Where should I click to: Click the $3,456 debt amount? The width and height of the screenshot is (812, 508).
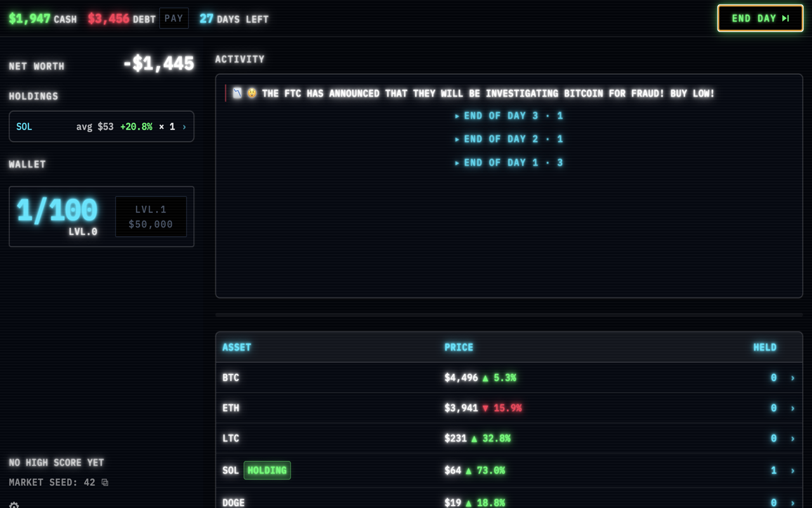coord(108,18)
